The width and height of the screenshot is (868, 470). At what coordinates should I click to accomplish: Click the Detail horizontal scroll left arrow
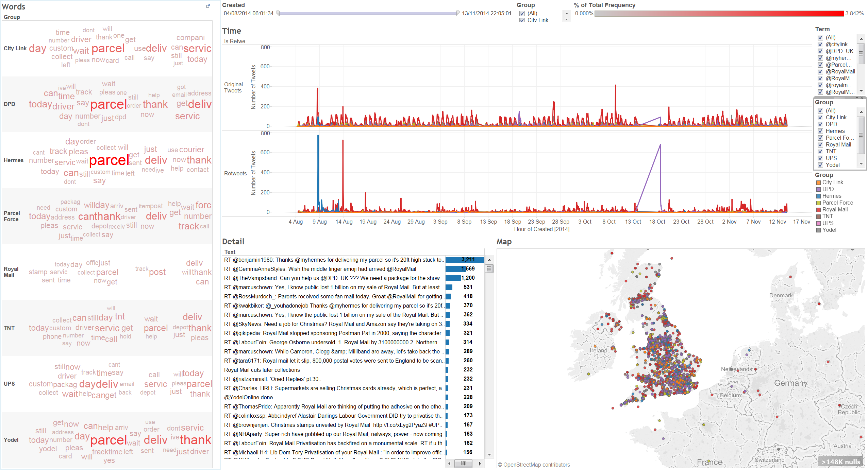[450, 464]
